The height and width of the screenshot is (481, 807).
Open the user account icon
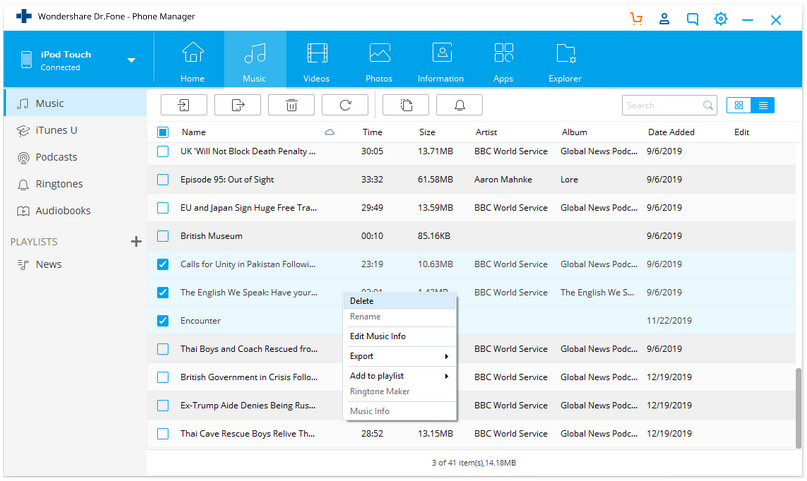pyautogui.click(x=664, y=19)
